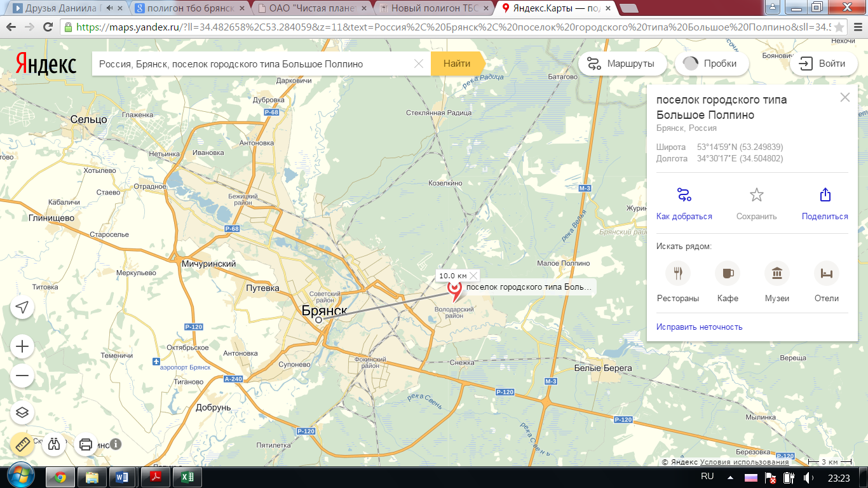Click the Сельцо town label
The image size is (868, 488).
pyautogui.click(x=89, y=119)
